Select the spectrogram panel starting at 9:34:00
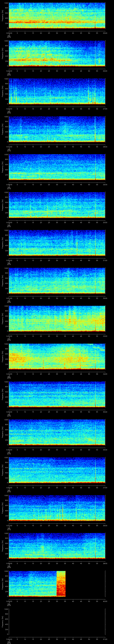Viewport: 114px width, 644px height. click(x=57, y=394)
